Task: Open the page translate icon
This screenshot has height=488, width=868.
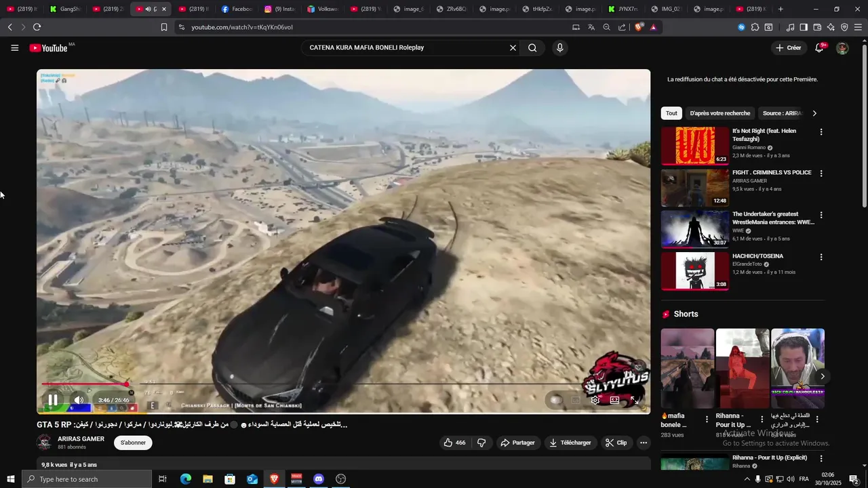Action: tap(591, 27)
